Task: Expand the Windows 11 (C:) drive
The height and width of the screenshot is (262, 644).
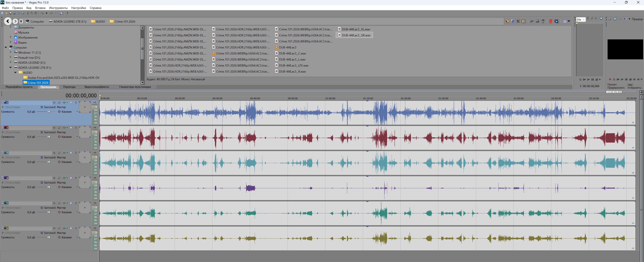Action: pos(11,52)
